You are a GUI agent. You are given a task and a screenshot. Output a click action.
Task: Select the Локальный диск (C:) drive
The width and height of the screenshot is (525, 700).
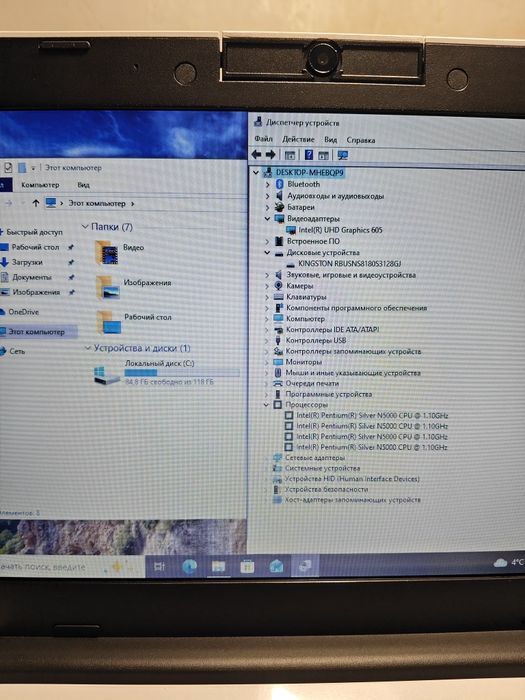coord(167,372)
